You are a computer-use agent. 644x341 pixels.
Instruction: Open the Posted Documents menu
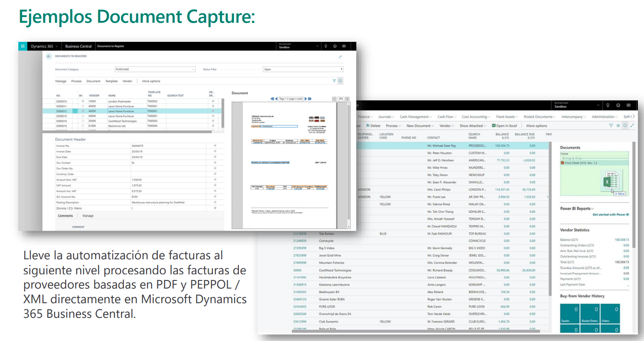540,117
